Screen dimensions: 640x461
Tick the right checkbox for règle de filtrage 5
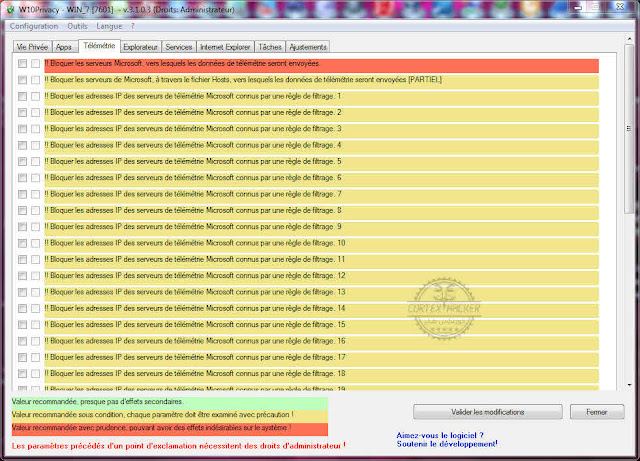[36, 162]
